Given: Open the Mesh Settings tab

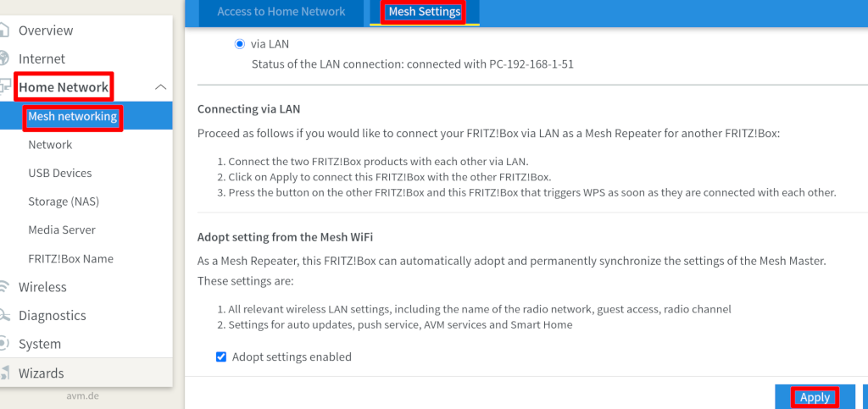Looking at the screenshot, I should coord(425,12).
